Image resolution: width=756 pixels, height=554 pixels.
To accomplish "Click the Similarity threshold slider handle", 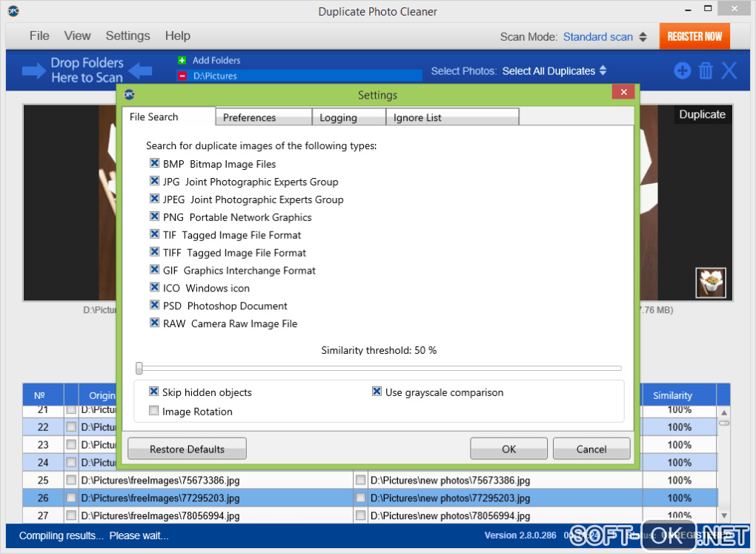I will [139, 368].
